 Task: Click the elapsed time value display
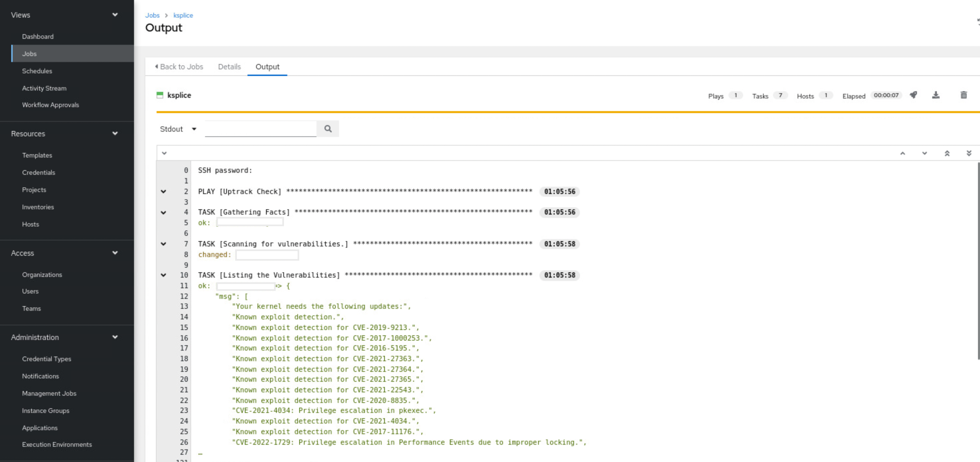tap(886, 95)
